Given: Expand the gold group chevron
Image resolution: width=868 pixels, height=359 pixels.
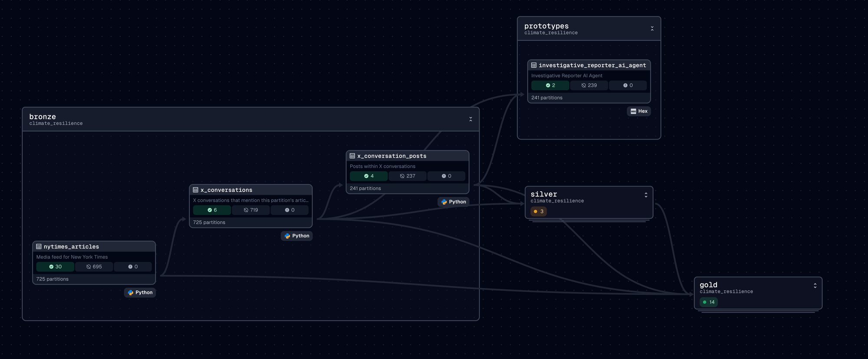Looking at the screenshot, I should 815,286.
